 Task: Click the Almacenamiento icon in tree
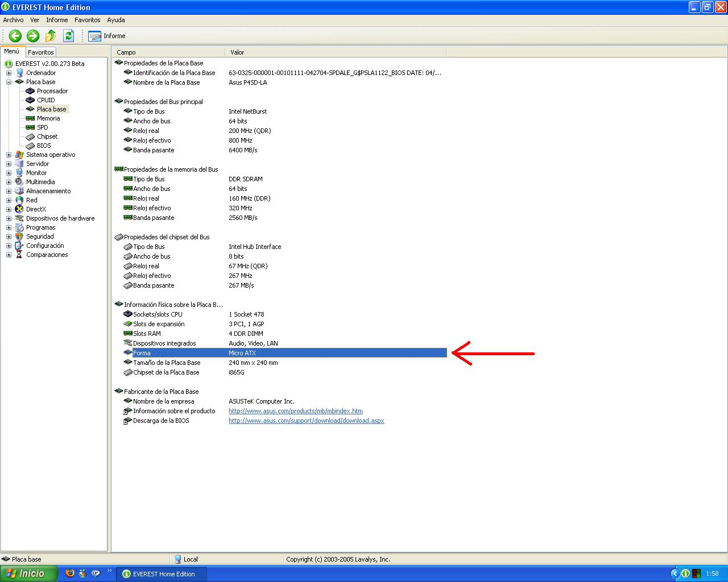coord(19,191)
